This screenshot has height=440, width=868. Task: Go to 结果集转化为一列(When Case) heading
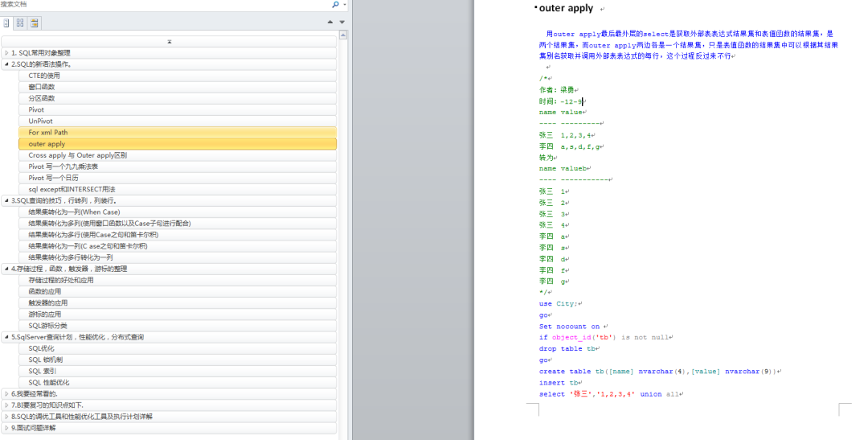[x=177, y=212]
